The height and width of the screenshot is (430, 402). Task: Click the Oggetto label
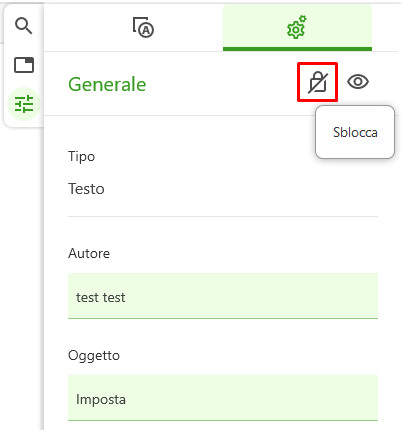pos(94,355)
